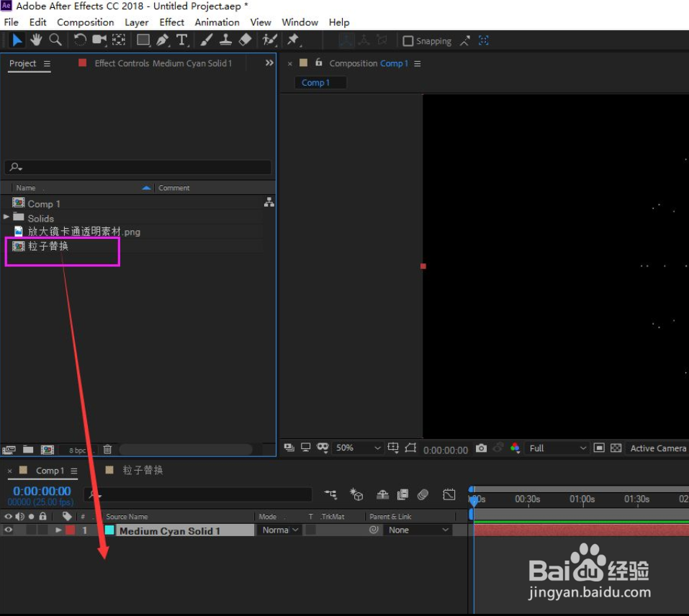Open the Show Channel color management icon
The image size is (689, 616).
[x=515, y=448]
